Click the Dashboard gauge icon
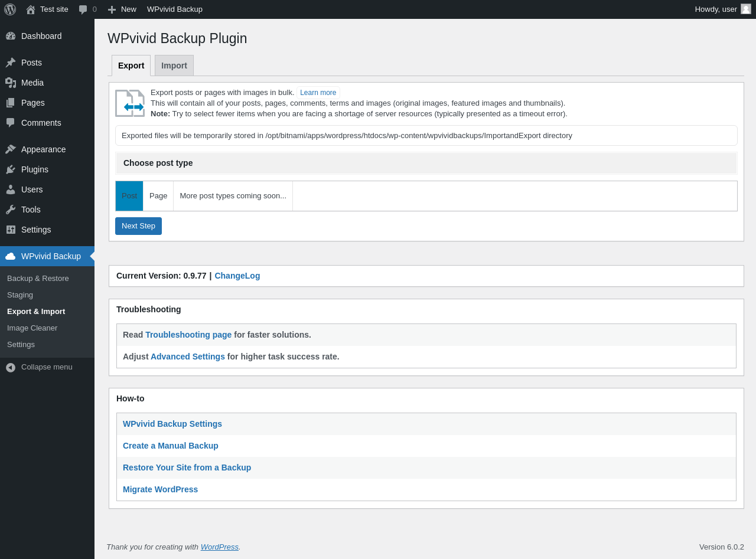 tap(11, 36)
